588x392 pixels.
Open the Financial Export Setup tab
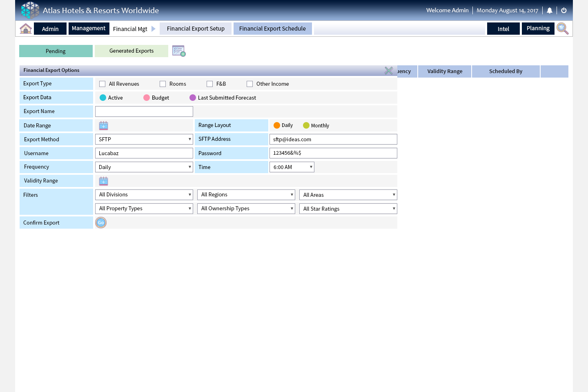(x=196, y=29)
